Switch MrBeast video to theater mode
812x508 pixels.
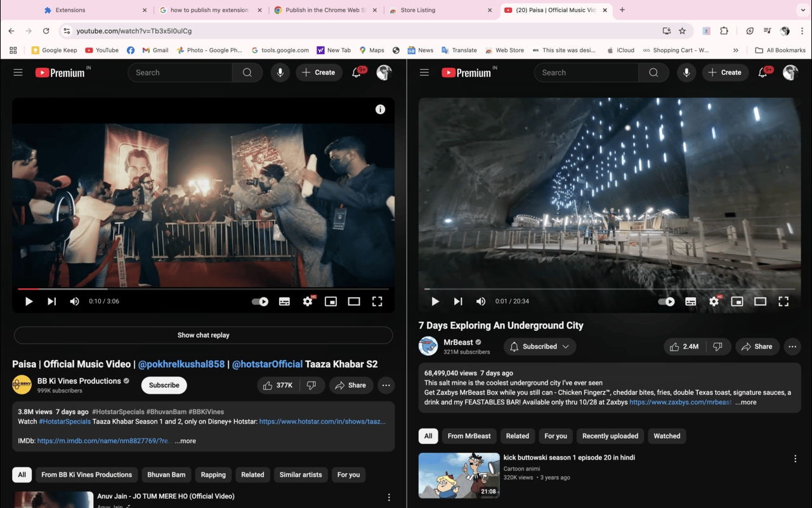point(760,302)
